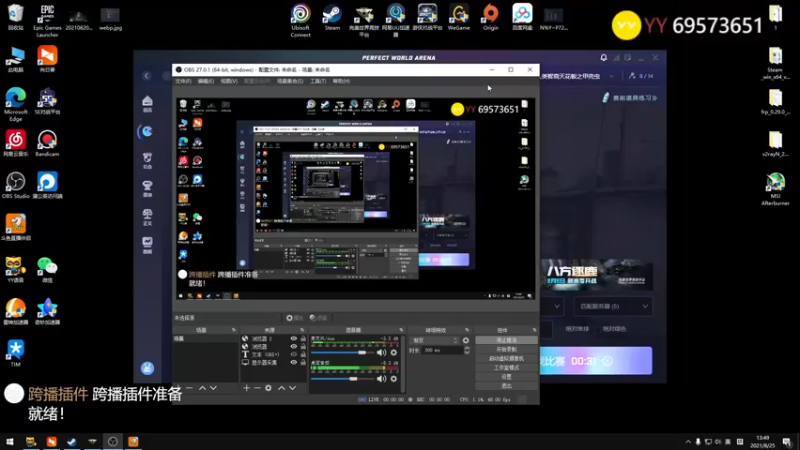Expand the server dropdown in Perfect World Arena
The image size is (800, 450).
(613, 307)
